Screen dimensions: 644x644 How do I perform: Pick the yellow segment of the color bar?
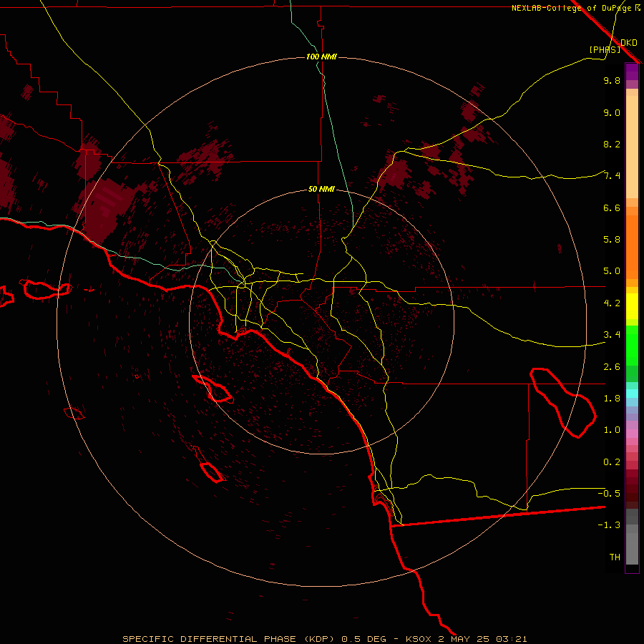[632, 306]
